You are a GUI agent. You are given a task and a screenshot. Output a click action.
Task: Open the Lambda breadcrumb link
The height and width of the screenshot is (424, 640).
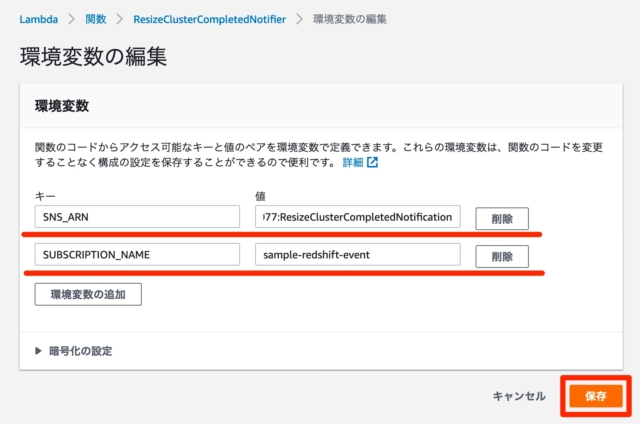(39, 19)
